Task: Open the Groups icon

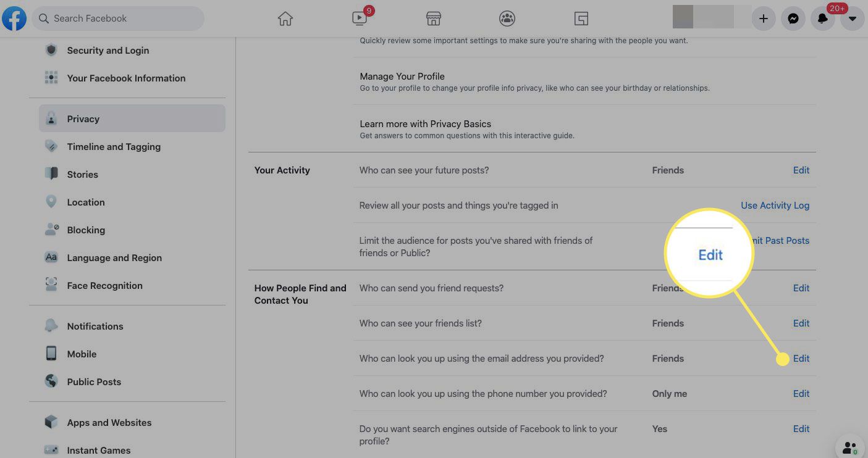Action: tap(507, 19)
